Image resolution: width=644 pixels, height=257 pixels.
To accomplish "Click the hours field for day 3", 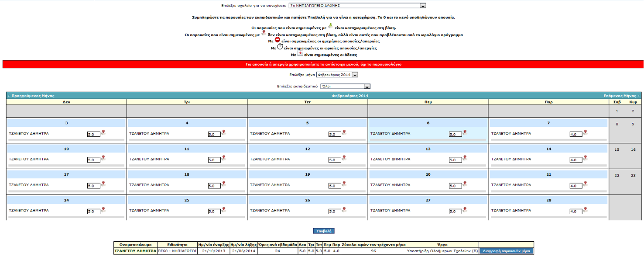I will coord(94,134).
